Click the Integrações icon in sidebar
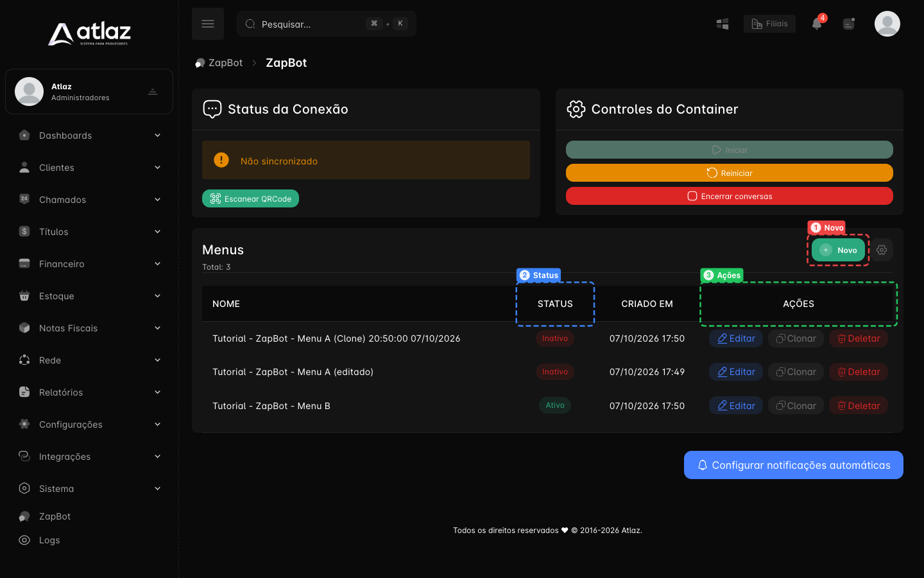This screenshot has width=924, height=578. point(24,456)
